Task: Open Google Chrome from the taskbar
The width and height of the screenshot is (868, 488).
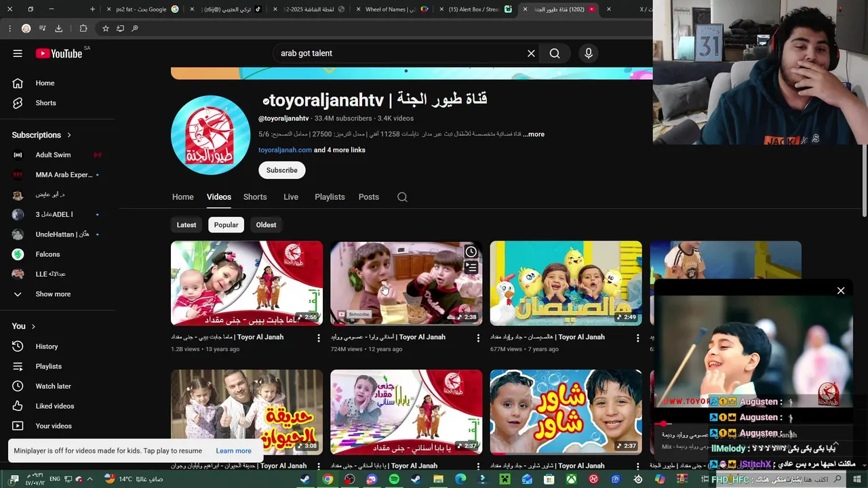Action: pyautogui.click(x=328, y=479)
